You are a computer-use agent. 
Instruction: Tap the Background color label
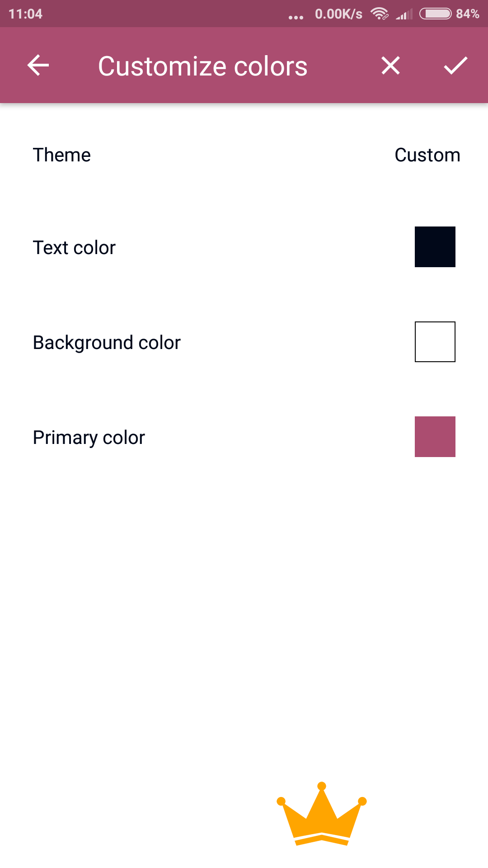pyautogui.click(x=107, y=343)
